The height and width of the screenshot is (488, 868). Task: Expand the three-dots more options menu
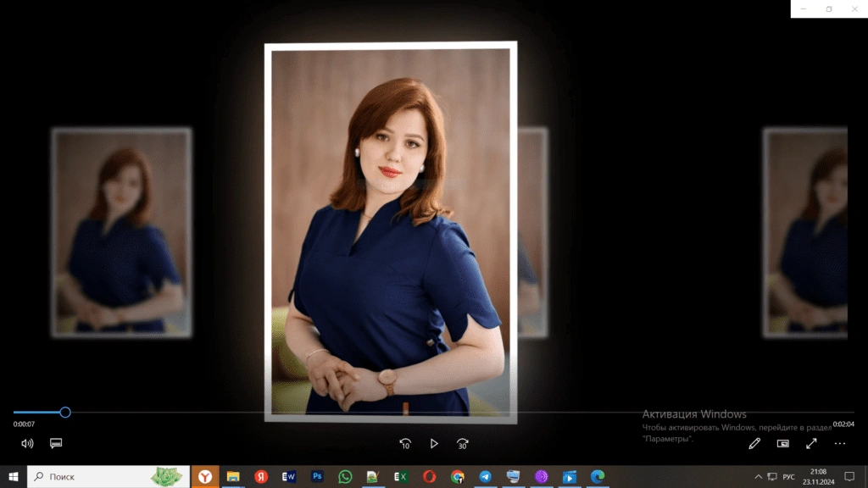click(840, 443)
